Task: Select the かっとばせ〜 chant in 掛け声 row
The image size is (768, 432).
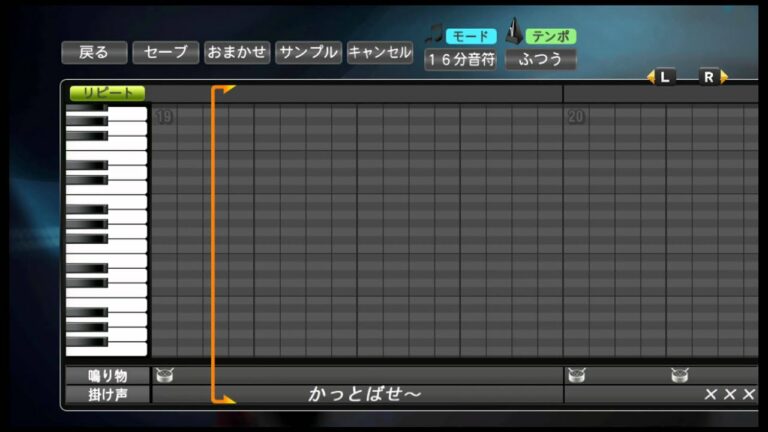Action: pos(365,395)
